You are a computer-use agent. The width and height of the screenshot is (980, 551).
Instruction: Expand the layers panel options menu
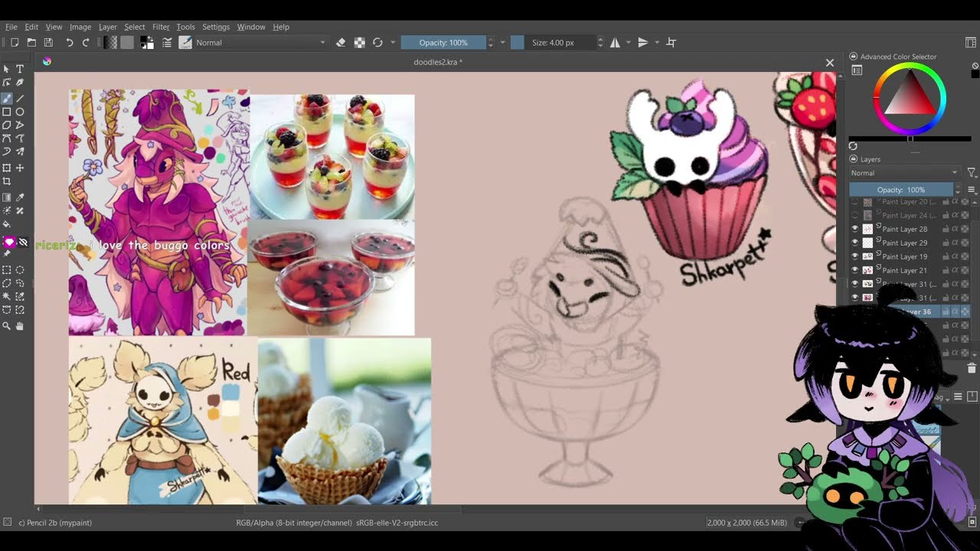coord(972,190)
